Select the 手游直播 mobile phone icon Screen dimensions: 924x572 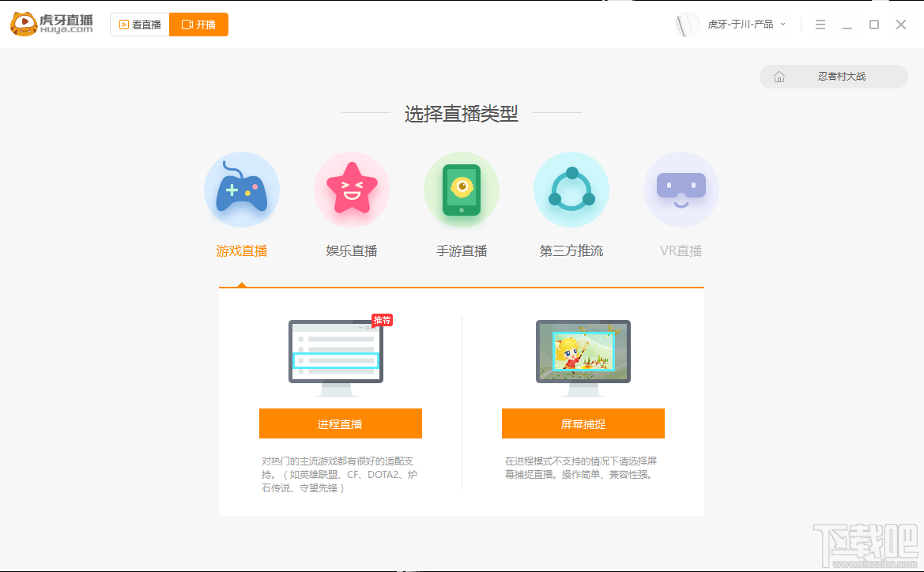point(462,190)
